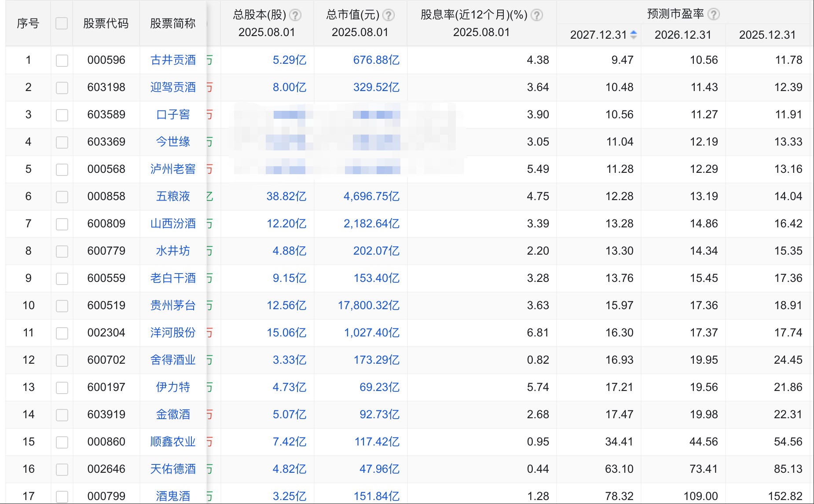Open the 今世缘 stock link

click(x=173, y=142)
